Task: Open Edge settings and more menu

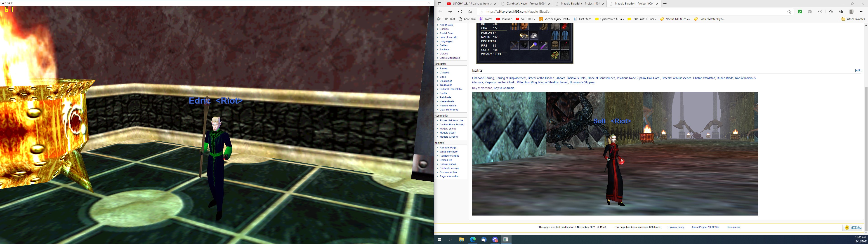Action: click(x=861, y=12)
